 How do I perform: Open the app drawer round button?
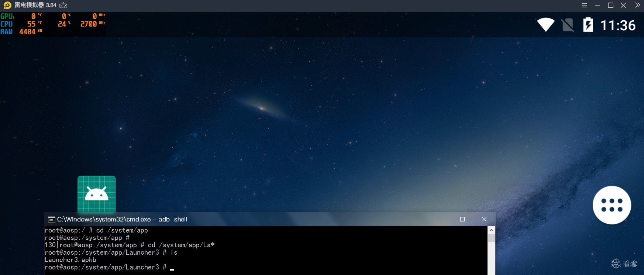(x=612, y=205)
